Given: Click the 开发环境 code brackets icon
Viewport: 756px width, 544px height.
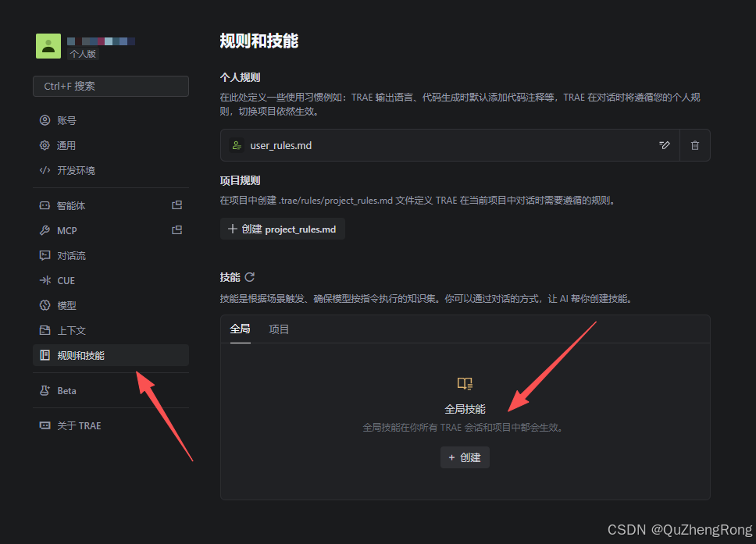Looking at the screenshot, I should (x=45, y=171).
